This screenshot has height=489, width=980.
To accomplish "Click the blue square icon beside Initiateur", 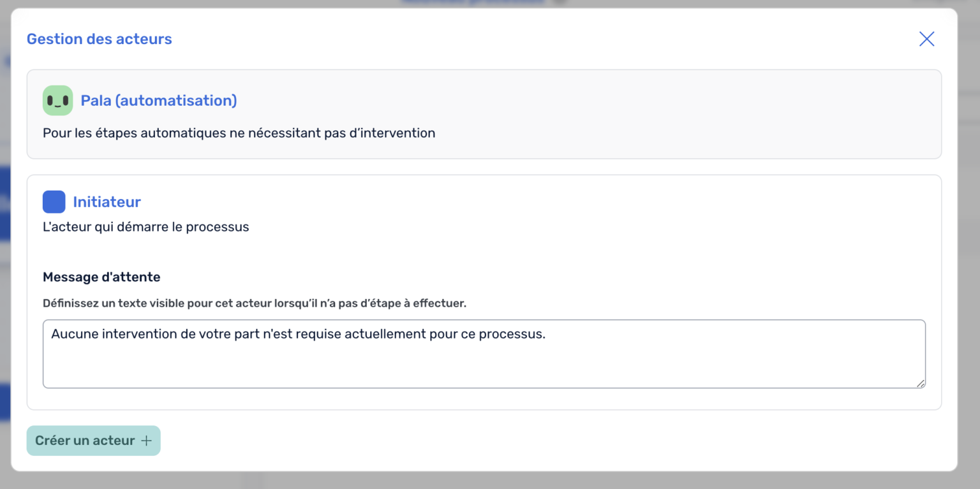I will point(54,201).
